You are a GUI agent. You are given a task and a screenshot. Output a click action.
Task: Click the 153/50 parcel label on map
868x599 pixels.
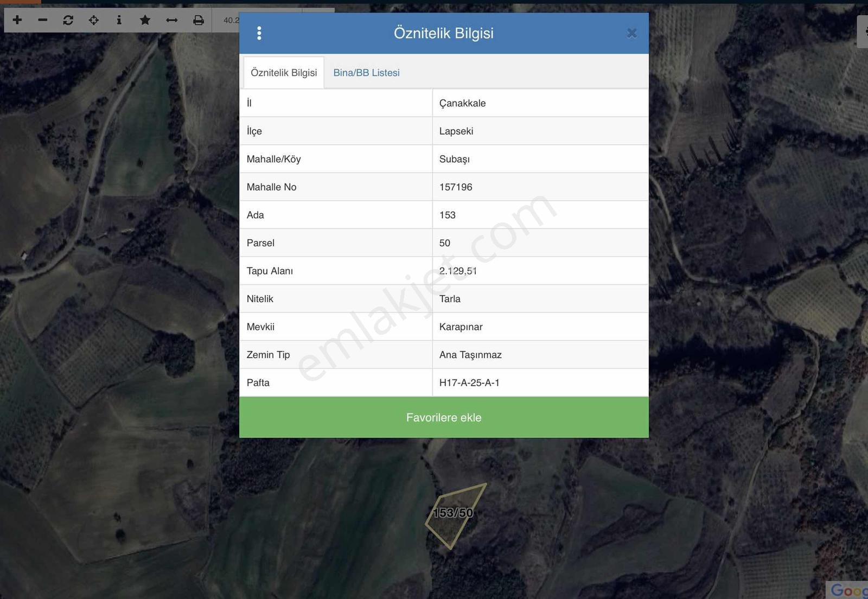454,513
